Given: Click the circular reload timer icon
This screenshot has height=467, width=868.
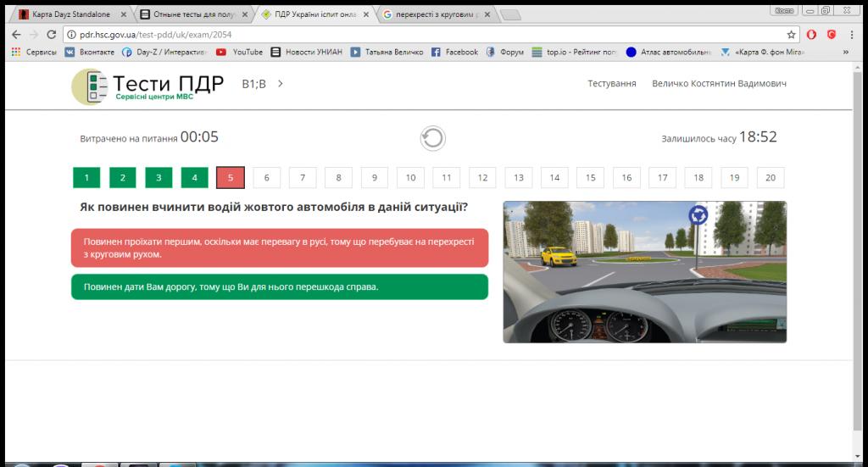Looking at the screenshot, I should 432,138.
